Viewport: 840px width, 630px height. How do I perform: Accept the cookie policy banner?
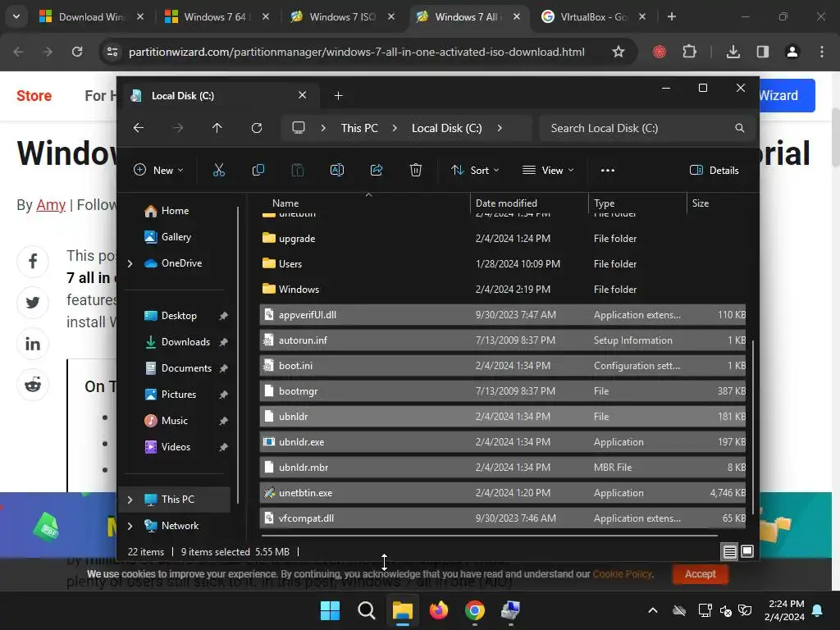[701, 573]
